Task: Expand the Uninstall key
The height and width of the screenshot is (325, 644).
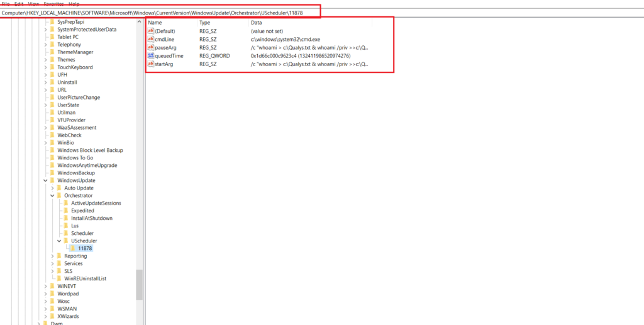Action: pos(45,83)
